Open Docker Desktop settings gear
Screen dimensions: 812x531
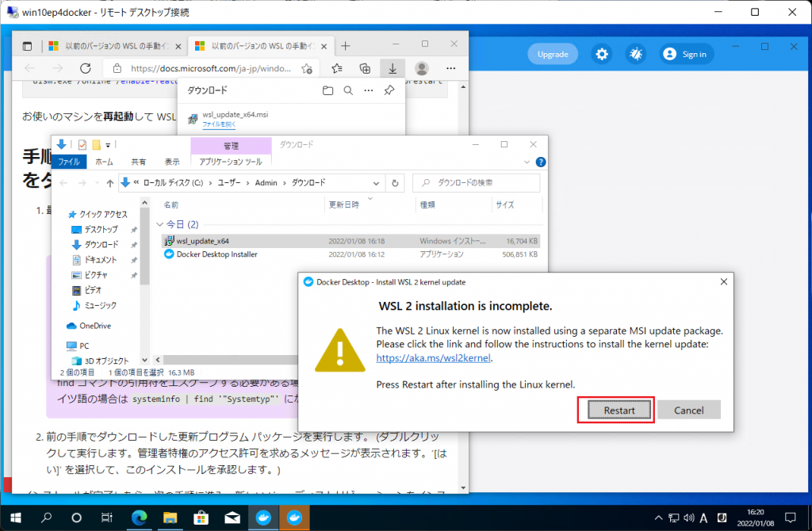point(602,55)
